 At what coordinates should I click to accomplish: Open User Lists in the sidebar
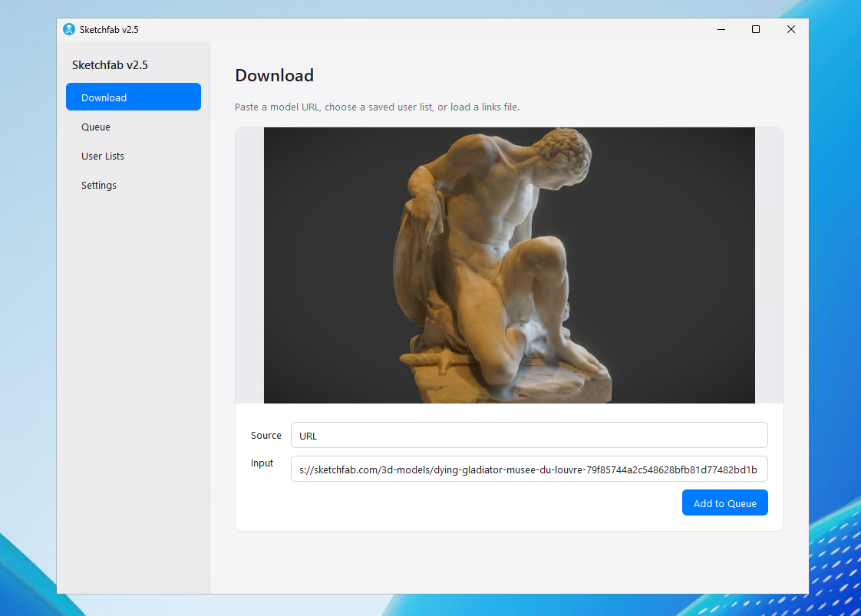tap(134, 156)
